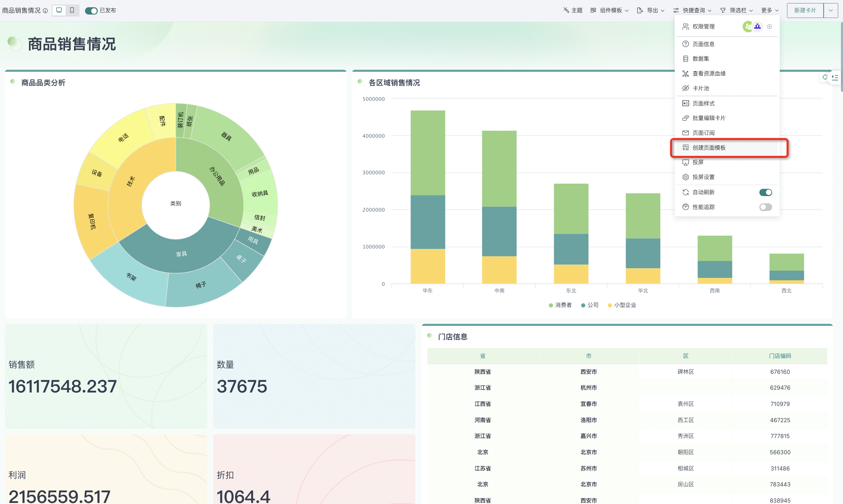This screenshot has width=843, height=504.
Task: Click the crosshair locate icon at right edge
Action: [825, 77]
